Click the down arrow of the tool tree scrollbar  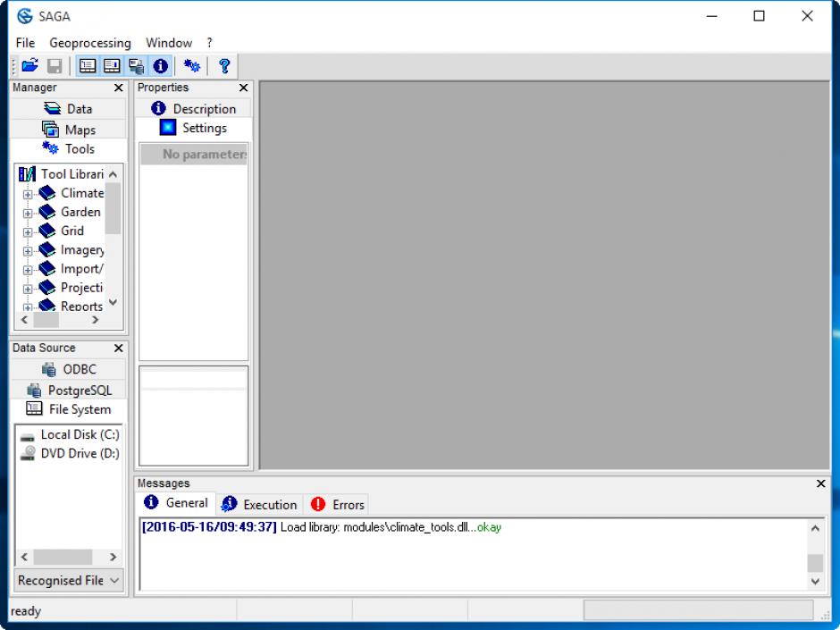coord(113,302)
